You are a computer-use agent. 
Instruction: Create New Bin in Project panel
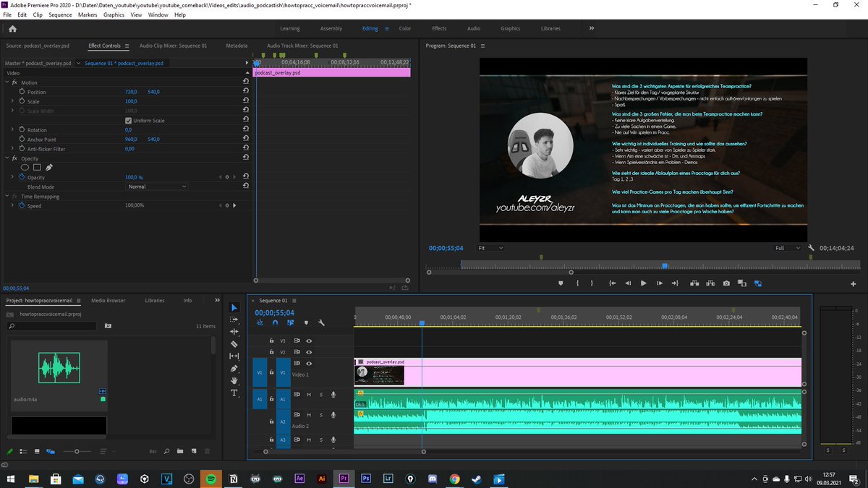coord(180,451)
